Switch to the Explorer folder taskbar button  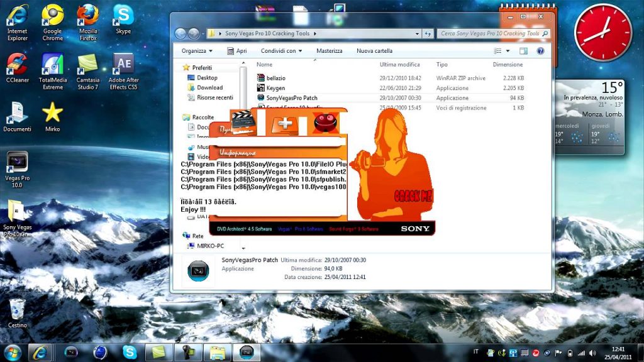[217, 352]
